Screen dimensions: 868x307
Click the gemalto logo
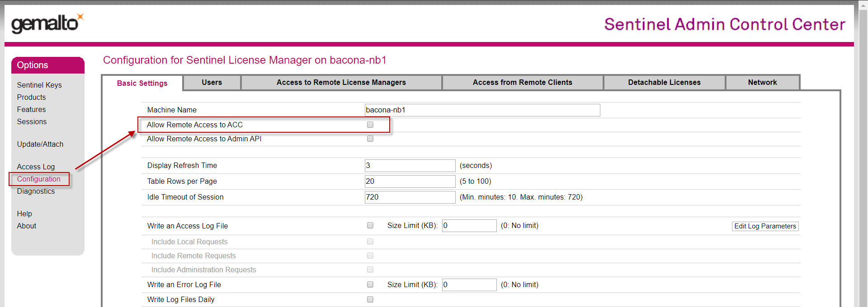47,23
